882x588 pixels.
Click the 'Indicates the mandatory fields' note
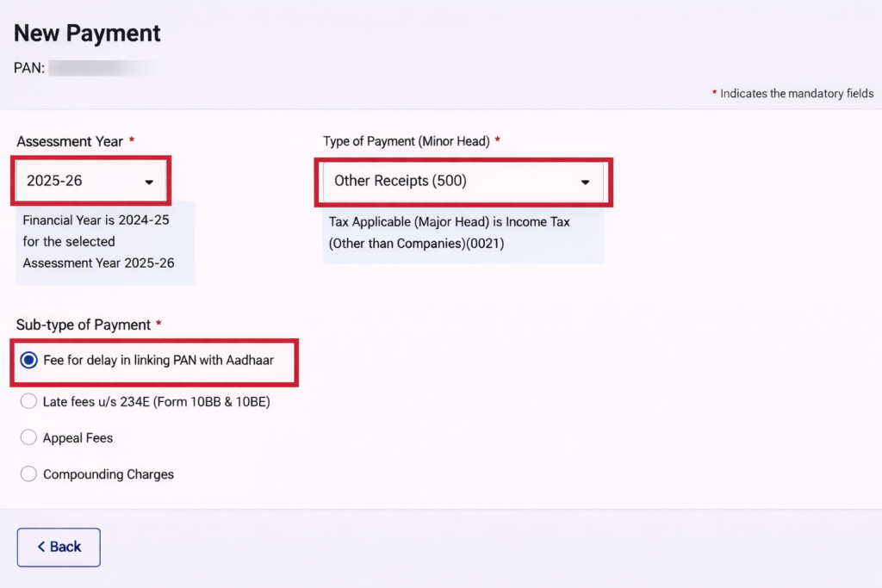tap(796, 94)
